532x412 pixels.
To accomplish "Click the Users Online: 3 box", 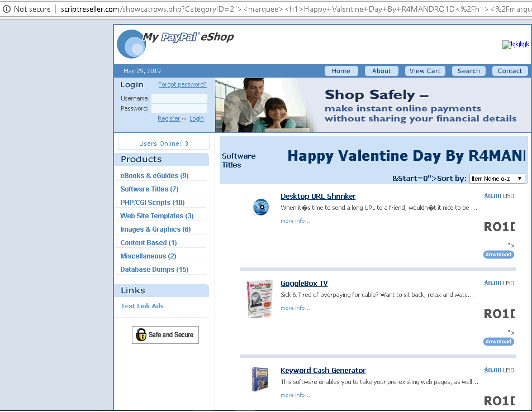I will click(164, 143).
